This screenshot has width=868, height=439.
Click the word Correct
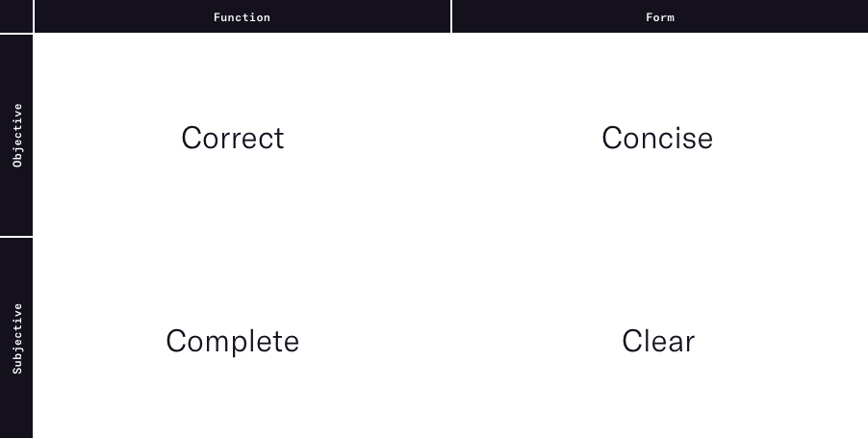coord(233,138)
